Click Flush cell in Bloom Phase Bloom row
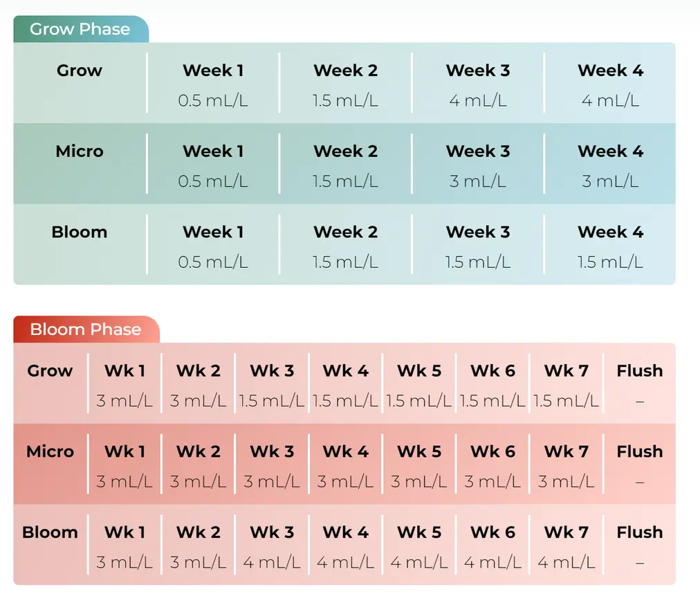 639,547
